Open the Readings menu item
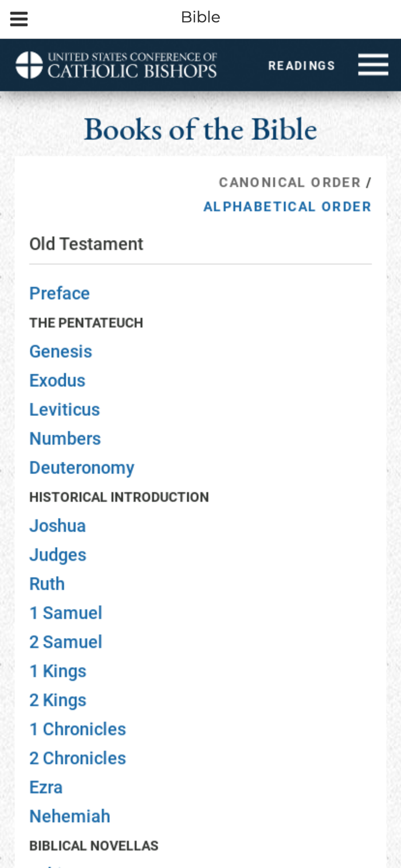The width and height of the screenshot is (401, 868). tap(302, 66)
